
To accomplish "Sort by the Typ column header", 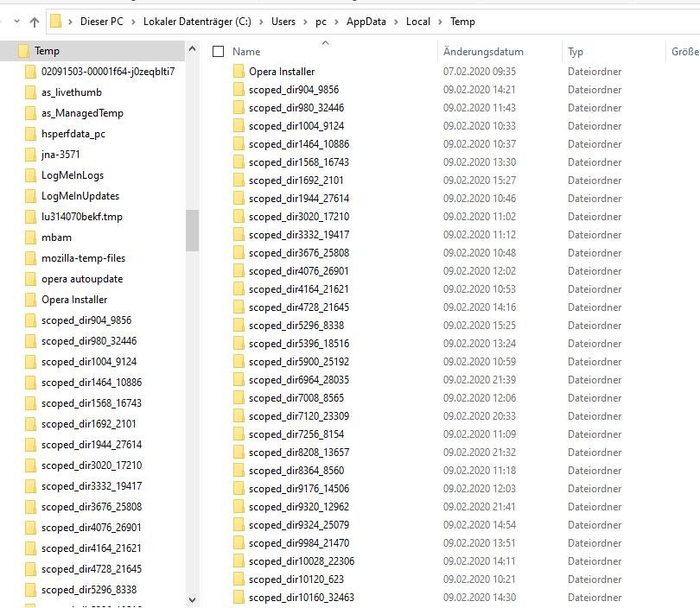I will pyautogui.click(x=576, y=52).
